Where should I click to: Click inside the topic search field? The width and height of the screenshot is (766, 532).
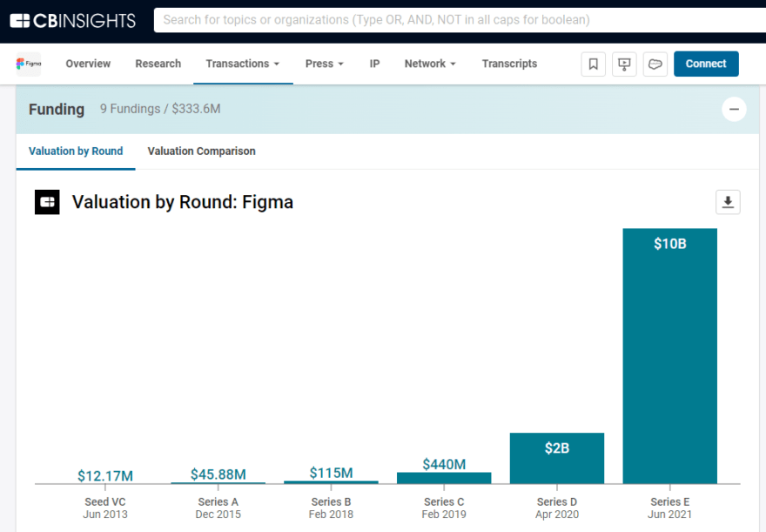click(392, 19)
